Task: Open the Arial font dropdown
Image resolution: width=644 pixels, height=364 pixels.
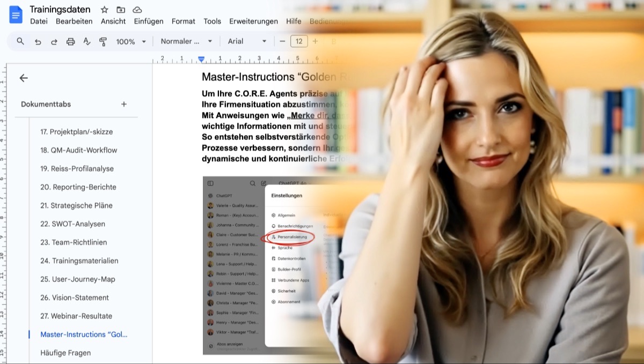Action: pos(247,41)
